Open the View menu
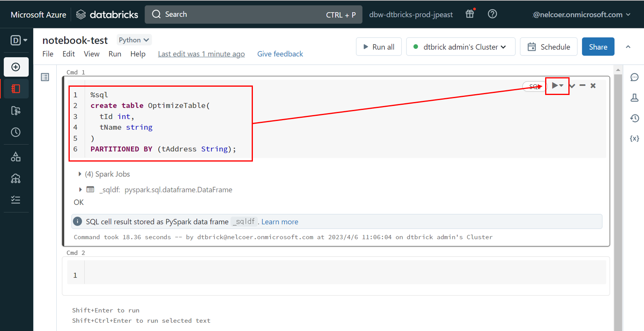The height and width of the screenshot is (331, 644). [x=91, y=54]
